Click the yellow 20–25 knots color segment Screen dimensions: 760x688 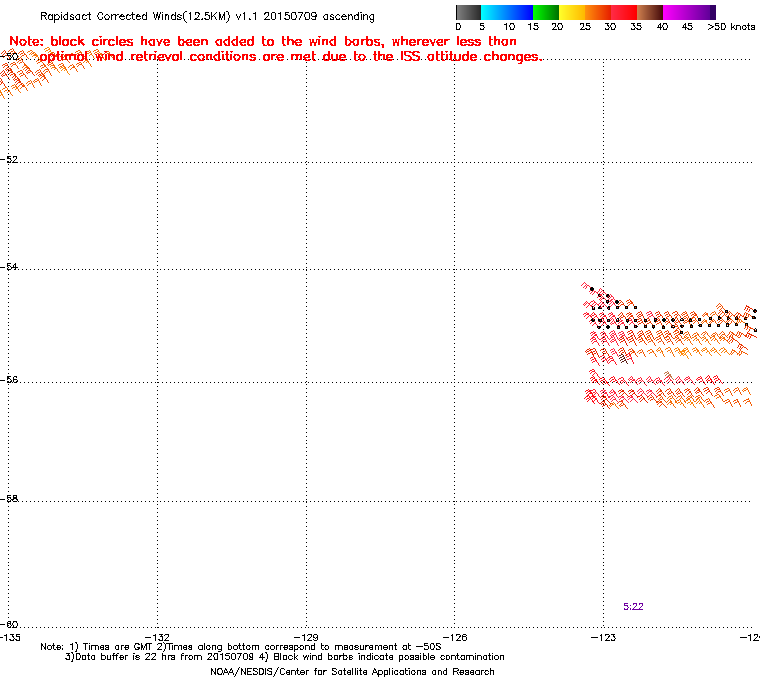(x=572, y=12)
